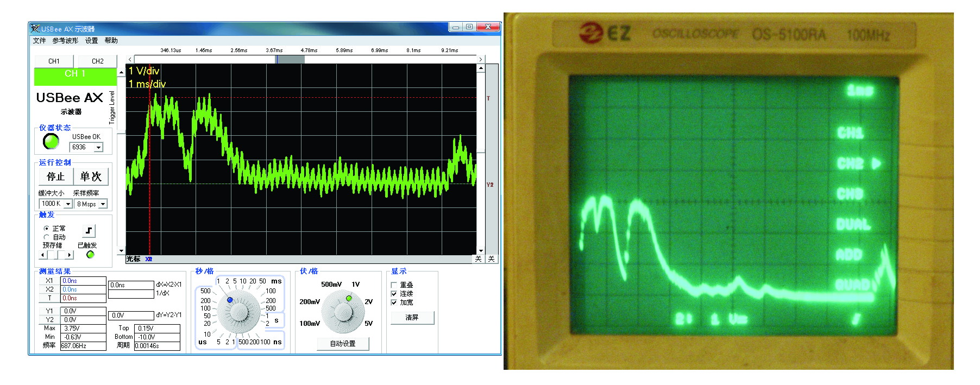Click the trigger level down arrow
980x385 pixels.
[x=121, y=251]
